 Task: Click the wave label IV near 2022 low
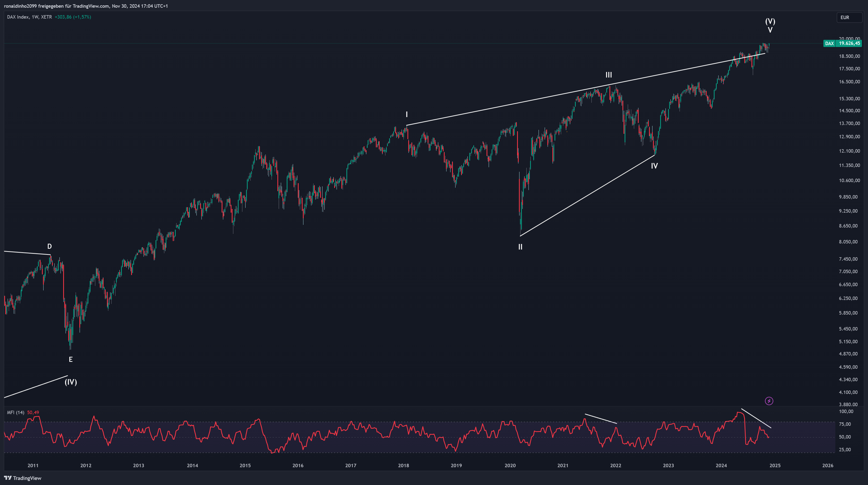(654, 166)
